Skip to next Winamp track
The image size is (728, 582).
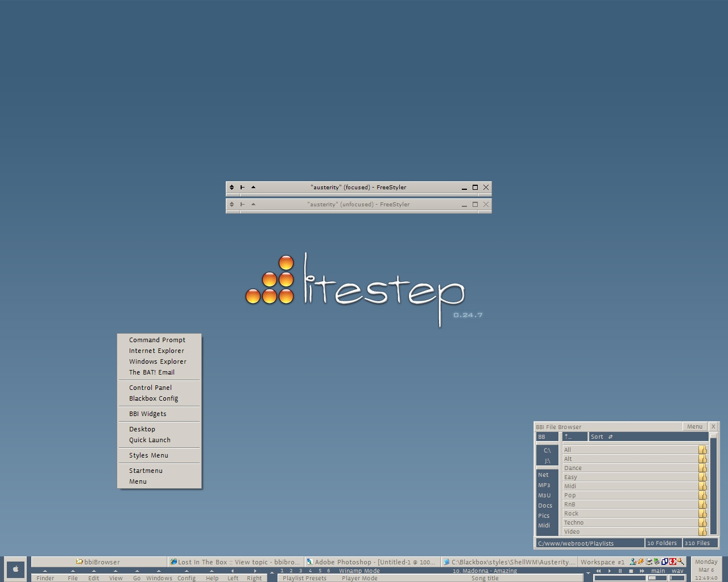[642, 571]
